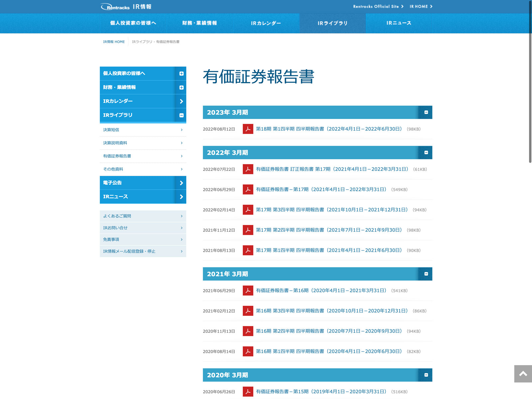Click the Rentracks logo in header
532x399 pixels.
click(115, 7)
